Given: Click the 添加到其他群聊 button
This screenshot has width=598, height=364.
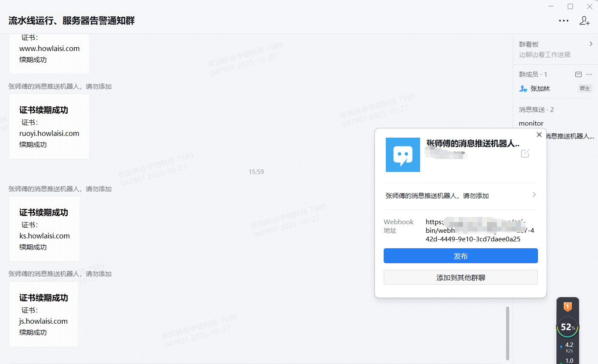Looking at the screenshot, I should pyautogui.click(x=460, y=277).
